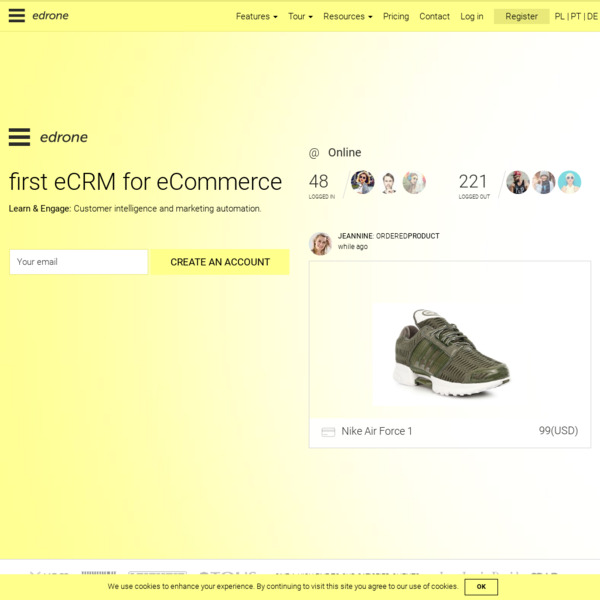
Task: Open the Contact page
Action: point(434,16)
